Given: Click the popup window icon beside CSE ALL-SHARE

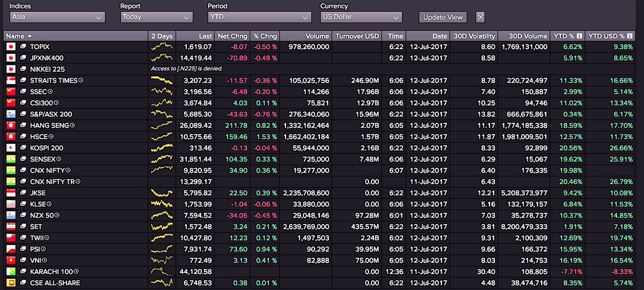Looking at the screenshot, I should coord(24,282).
